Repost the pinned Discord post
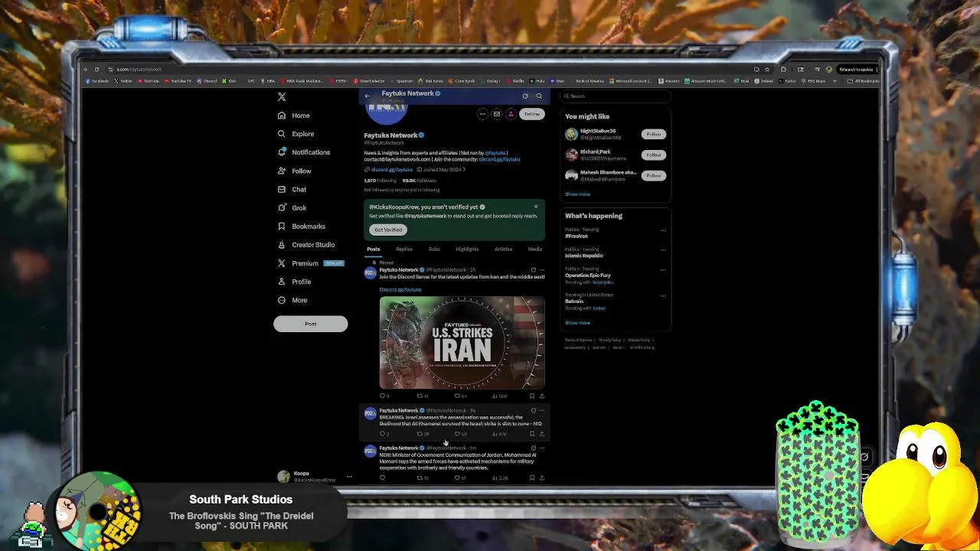980x551 pixels. point(420,396)
